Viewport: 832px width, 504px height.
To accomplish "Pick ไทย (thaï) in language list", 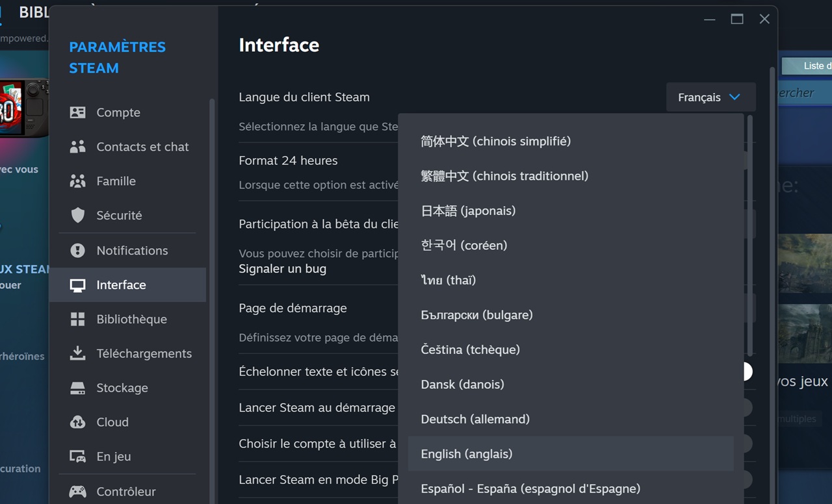I will pos(571,280).
